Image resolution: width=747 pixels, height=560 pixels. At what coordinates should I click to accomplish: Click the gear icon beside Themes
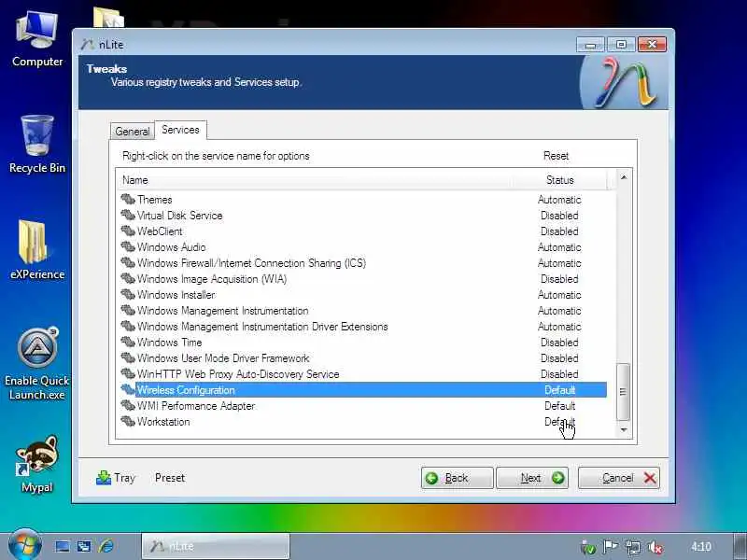coord(128,199)
